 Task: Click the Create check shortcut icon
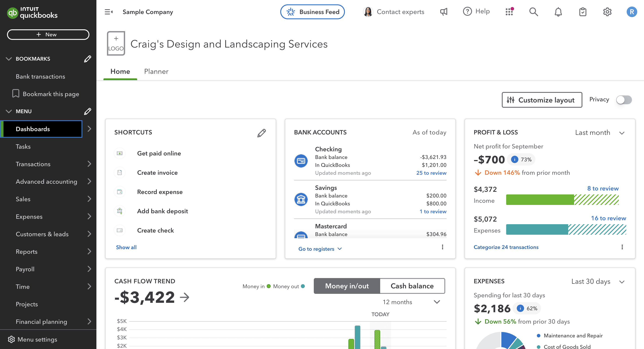120,230
